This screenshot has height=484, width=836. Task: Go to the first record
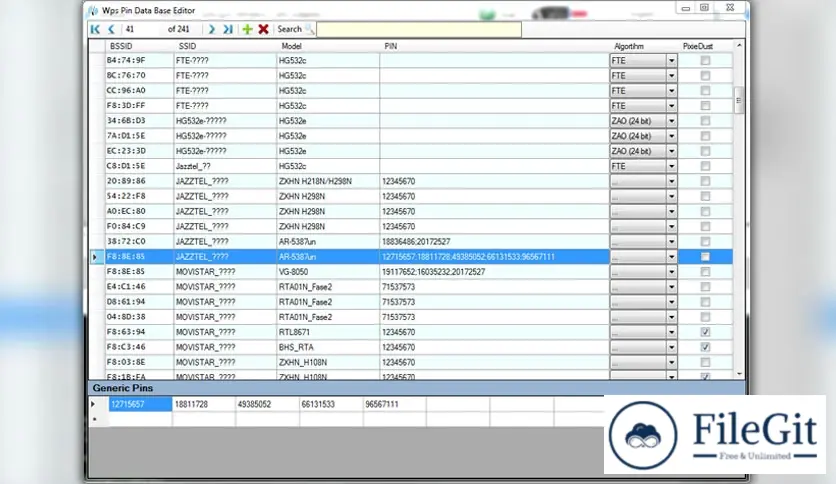pyautogui.click(x=95, y=29)
